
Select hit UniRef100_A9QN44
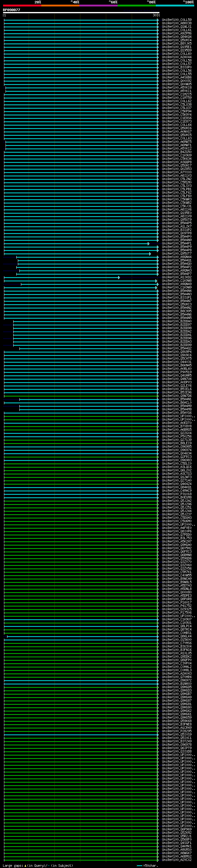(176, 257)
